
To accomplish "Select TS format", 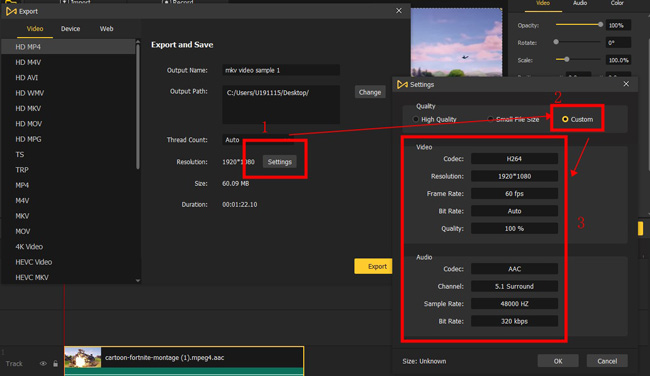I will 68,154.
